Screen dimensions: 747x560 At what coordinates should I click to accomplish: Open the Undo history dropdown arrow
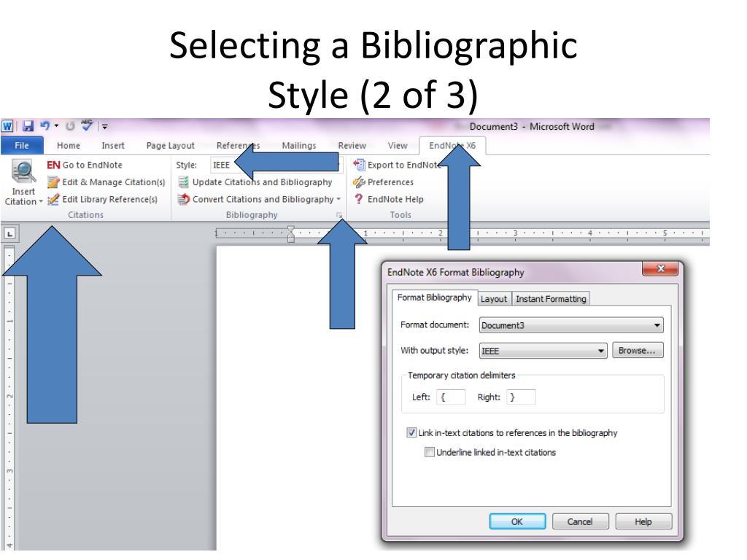[x=56, y=126]
